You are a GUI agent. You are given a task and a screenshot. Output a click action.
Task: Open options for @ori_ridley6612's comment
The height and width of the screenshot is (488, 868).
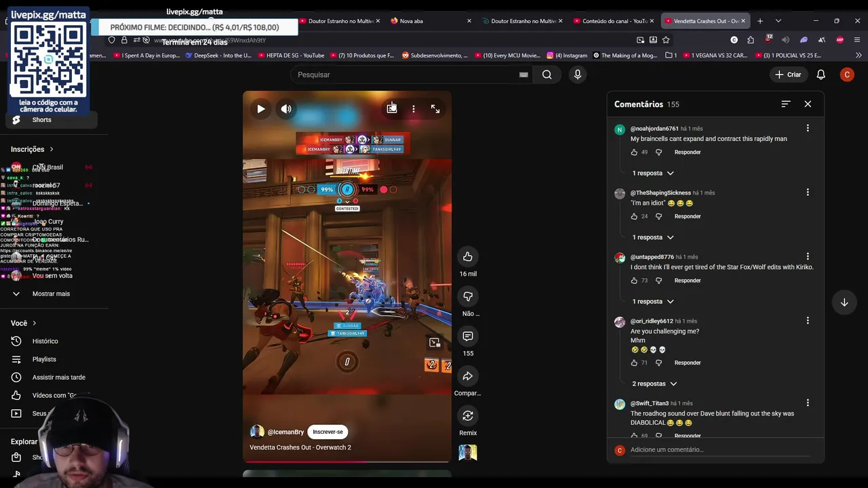click(808, 321)
